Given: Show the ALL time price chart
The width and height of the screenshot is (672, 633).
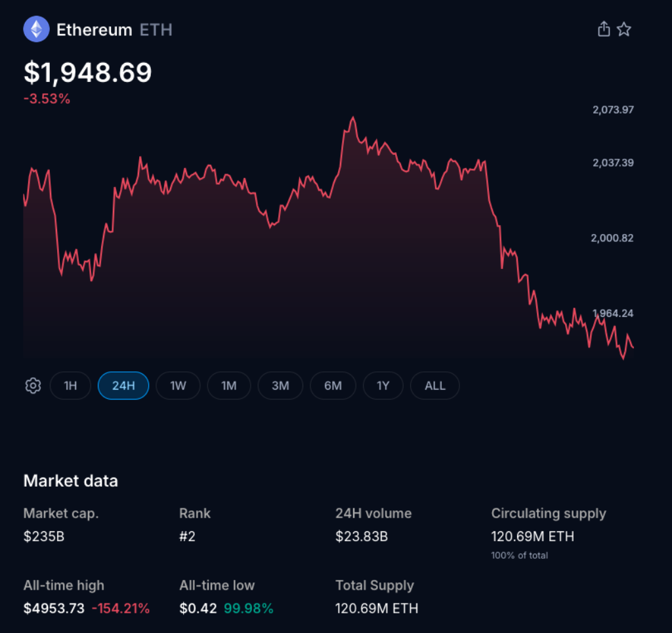Looking at the screenshot, I should tap(434, 386).
